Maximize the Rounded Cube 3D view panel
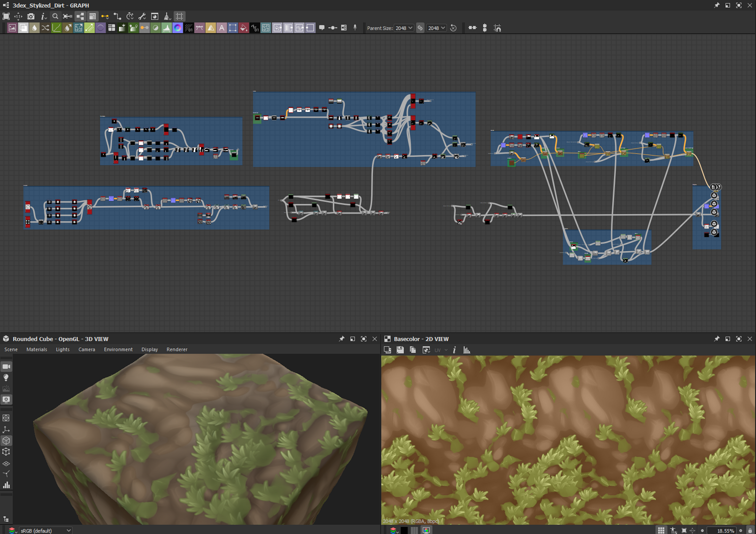Screen dimensions: 756x534 [x=364, y=339]
